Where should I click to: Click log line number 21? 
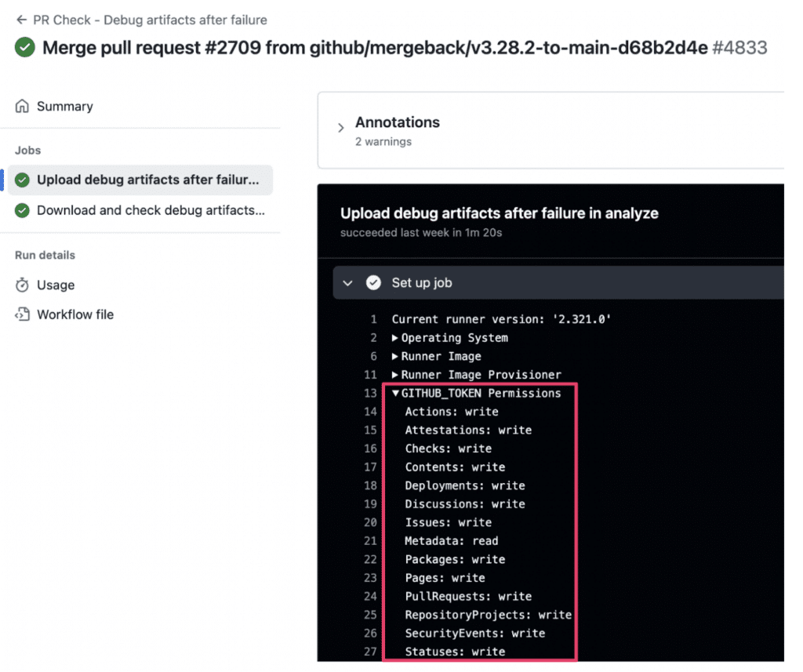(369, 541)
